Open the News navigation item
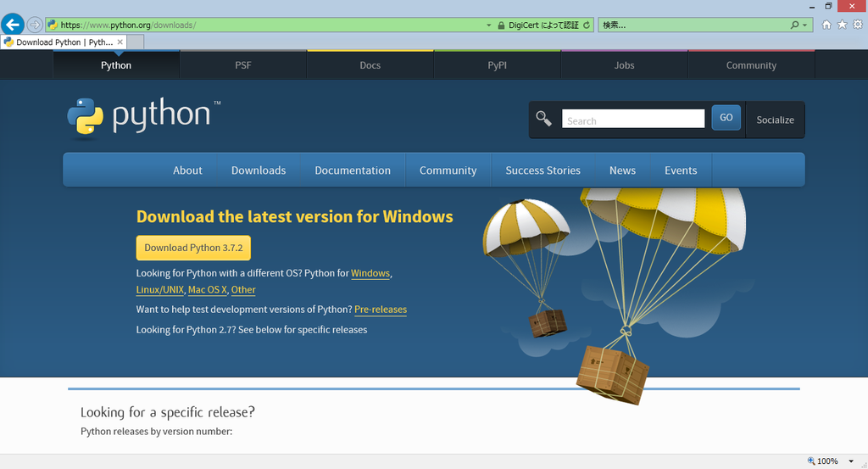This screenshot has height=469, width=868. pyautogui.click(x=622, y=170)
